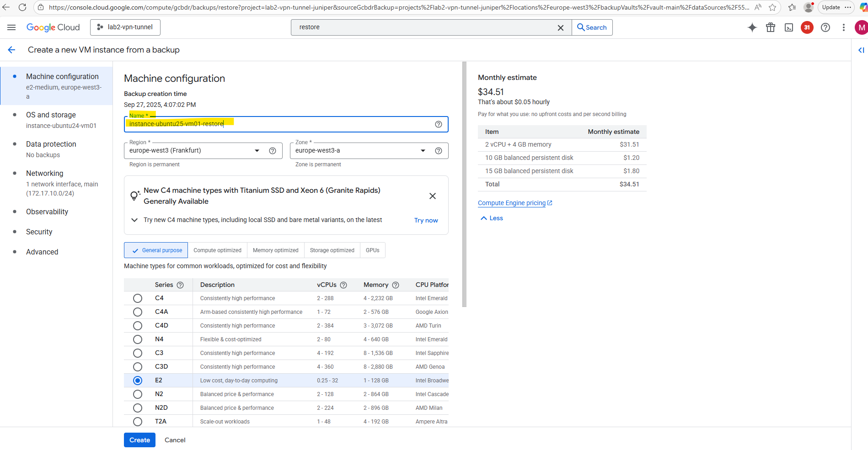
Task: Switch to the GPUs tab
Action: [x=372, y=250]
